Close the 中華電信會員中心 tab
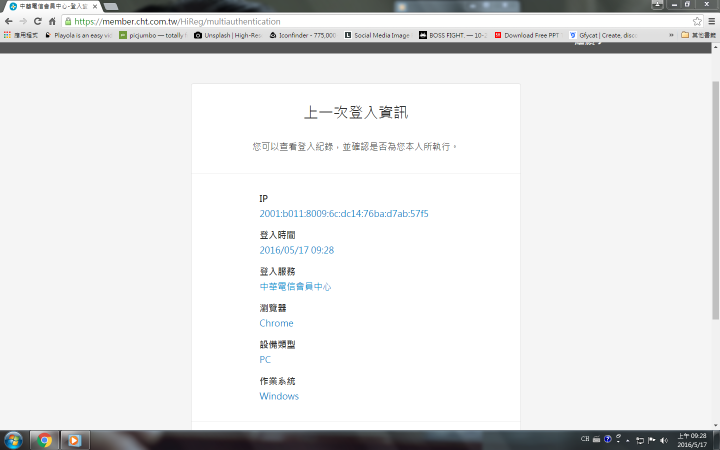This screenshot has height=450, width=720. [x=95, y=6]
